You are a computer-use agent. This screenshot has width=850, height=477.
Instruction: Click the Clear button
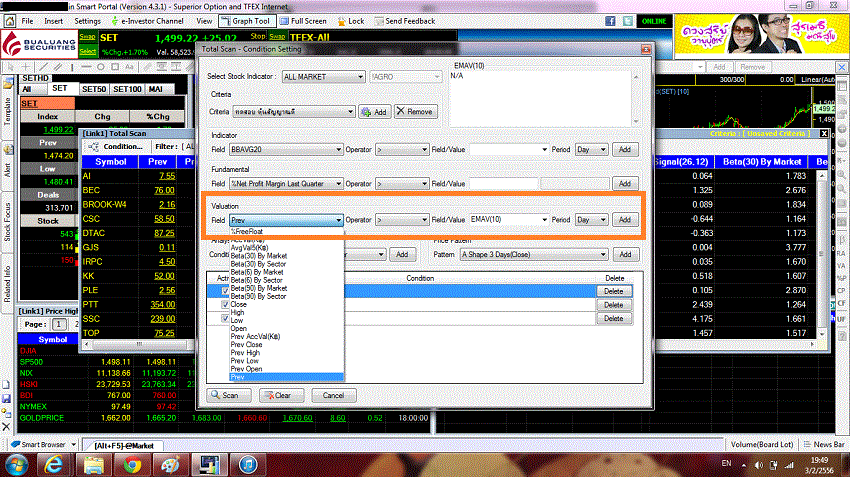tap(281, 396)
